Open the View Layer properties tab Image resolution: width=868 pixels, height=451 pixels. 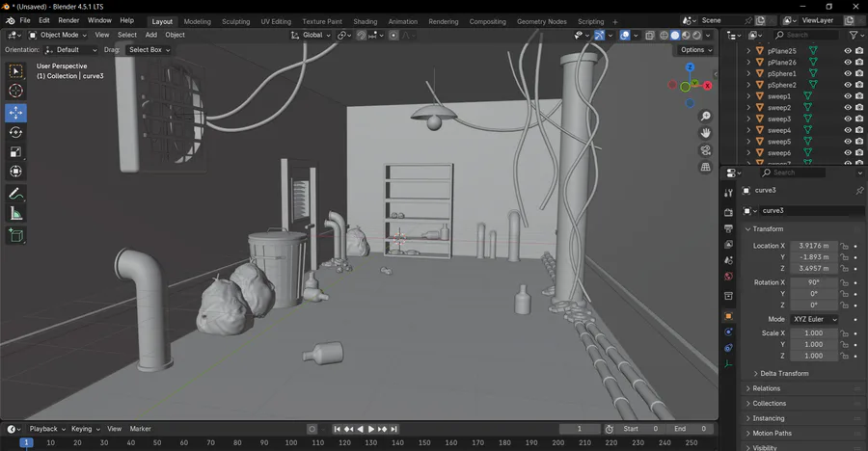[728, 245]
